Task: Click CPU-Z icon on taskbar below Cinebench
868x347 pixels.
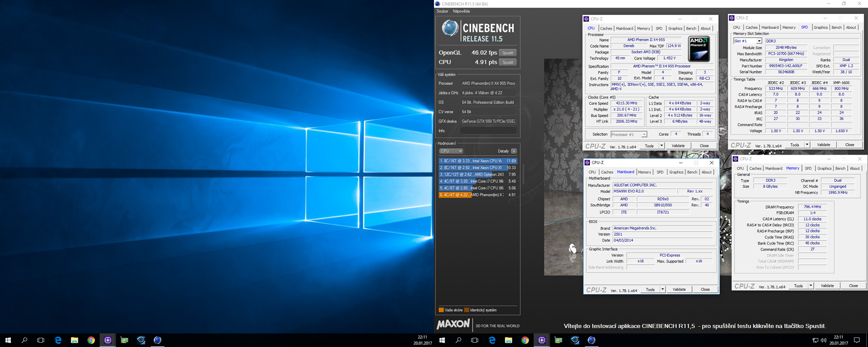Action: coord(542,340)
